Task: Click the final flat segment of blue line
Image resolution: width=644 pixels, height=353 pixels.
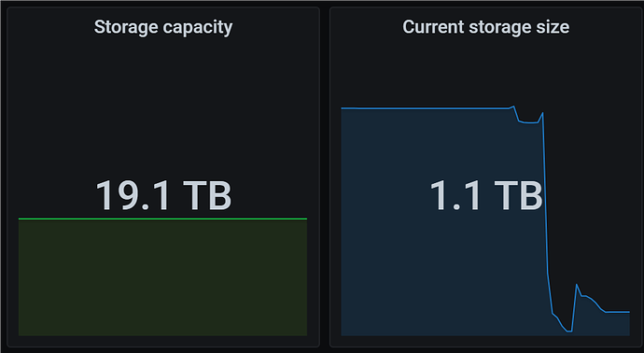Action: pyautogui.click(x=617, y=312)
